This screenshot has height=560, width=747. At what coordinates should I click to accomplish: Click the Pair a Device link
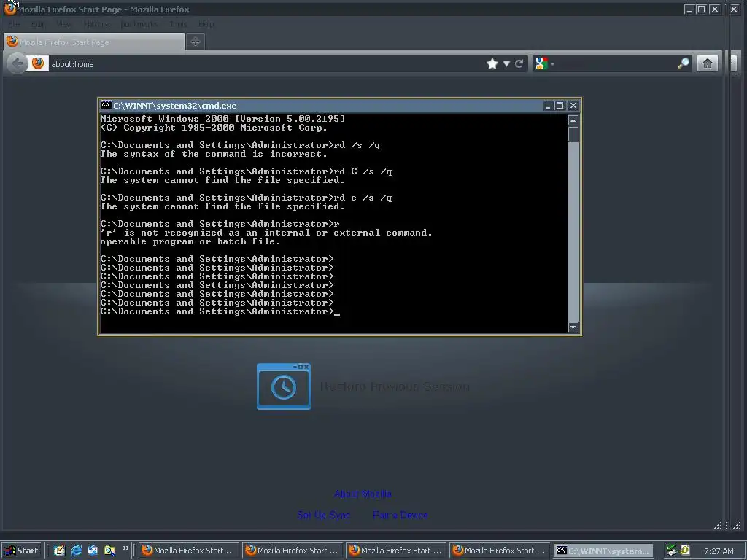click(400, 515)
